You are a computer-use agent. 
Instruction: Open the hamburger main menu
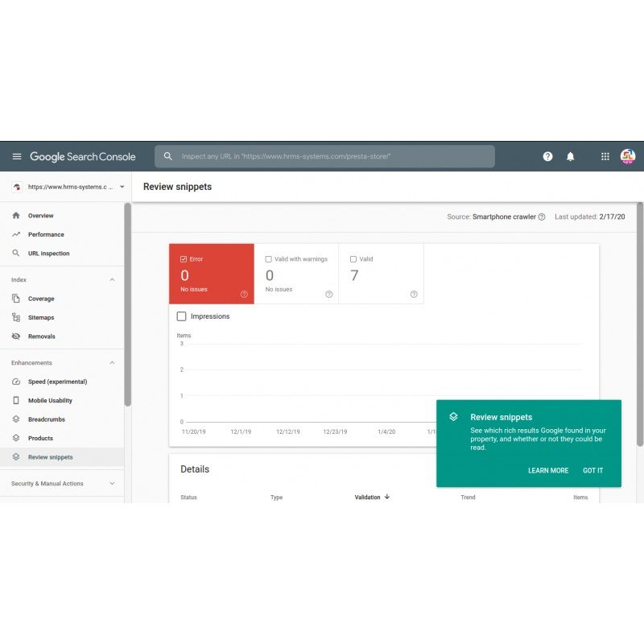click(17, 156)
